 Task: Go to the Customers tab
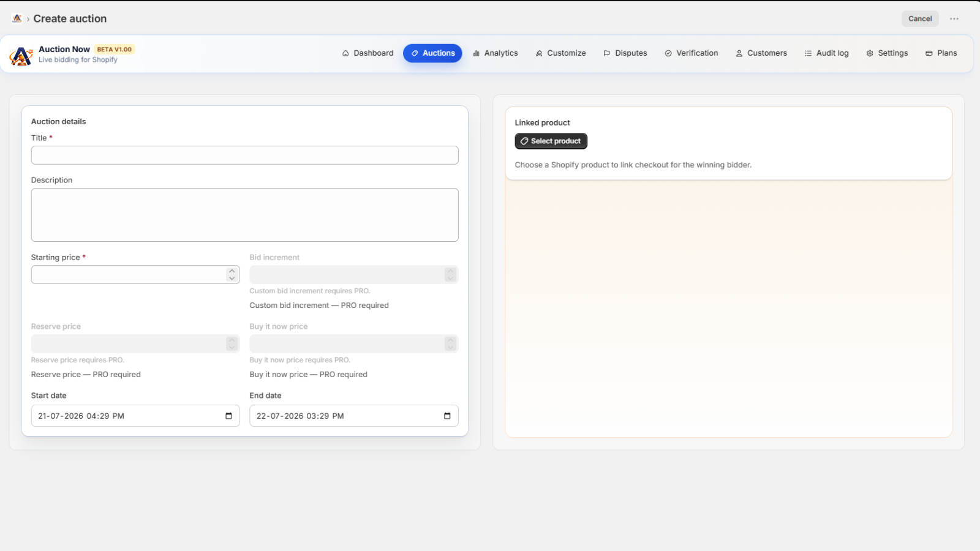761,53
